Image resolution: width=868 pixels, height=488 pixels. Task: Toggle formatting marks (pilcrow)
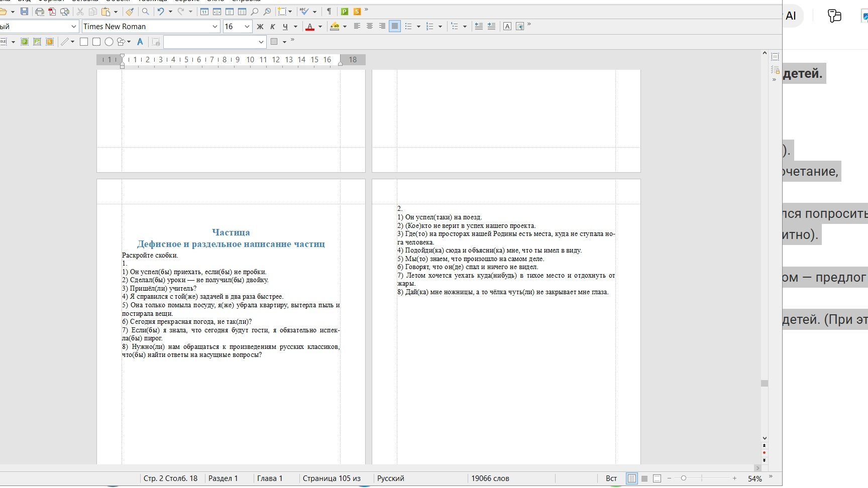tap(329, 11)
